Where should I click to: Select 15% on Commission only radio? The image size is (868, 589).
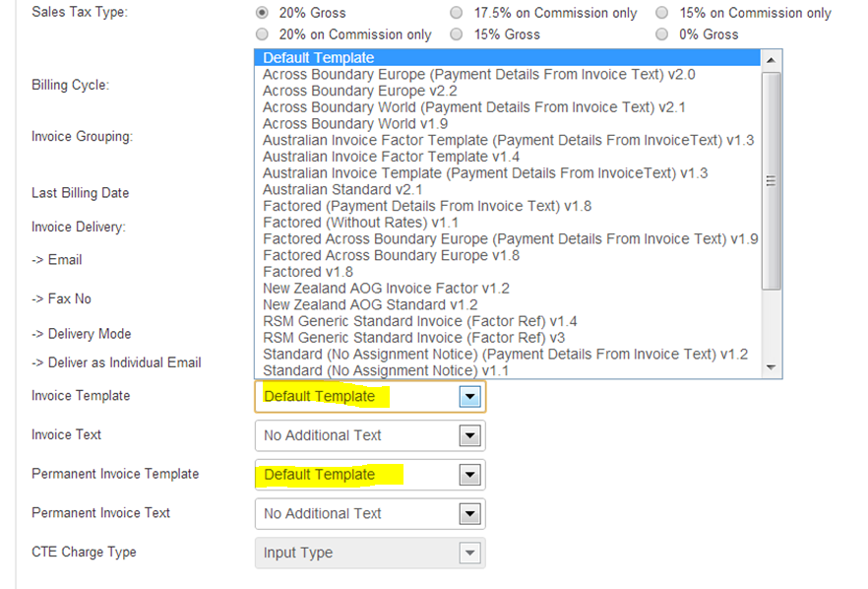click(x=661, y=12)
